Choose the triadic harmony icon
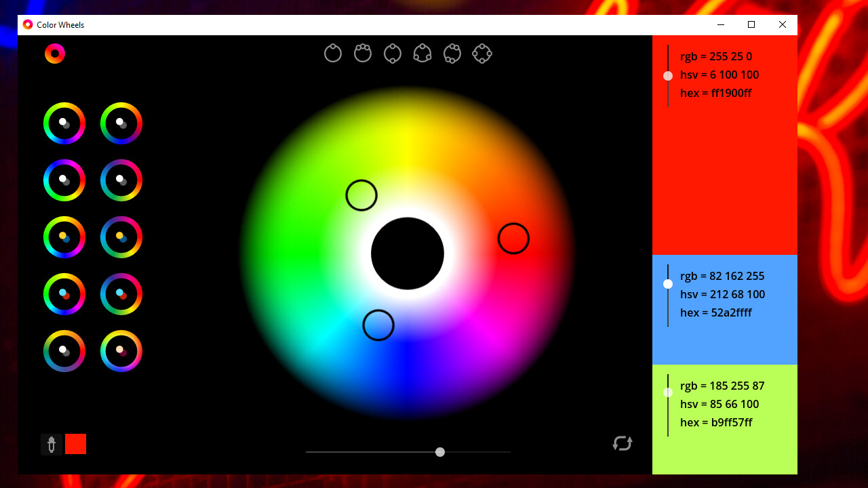The image size is (868, 488). point(422,53)
